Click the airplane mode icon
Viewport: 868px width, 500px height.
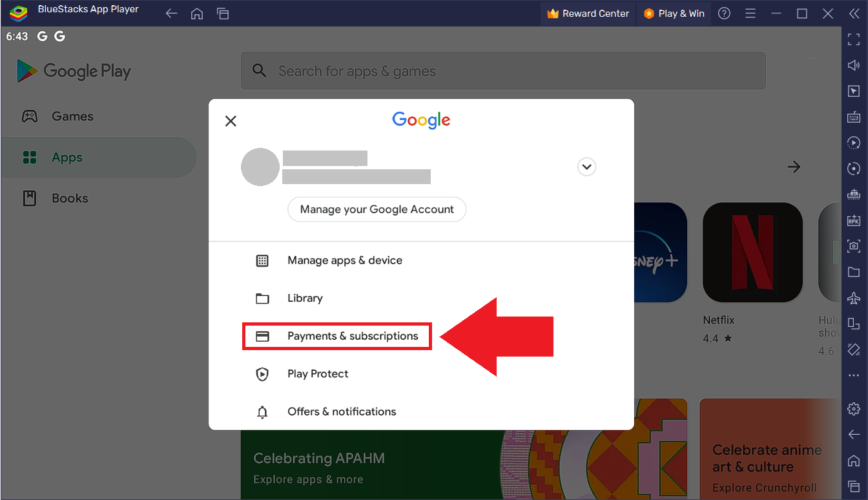pos(854,298)
